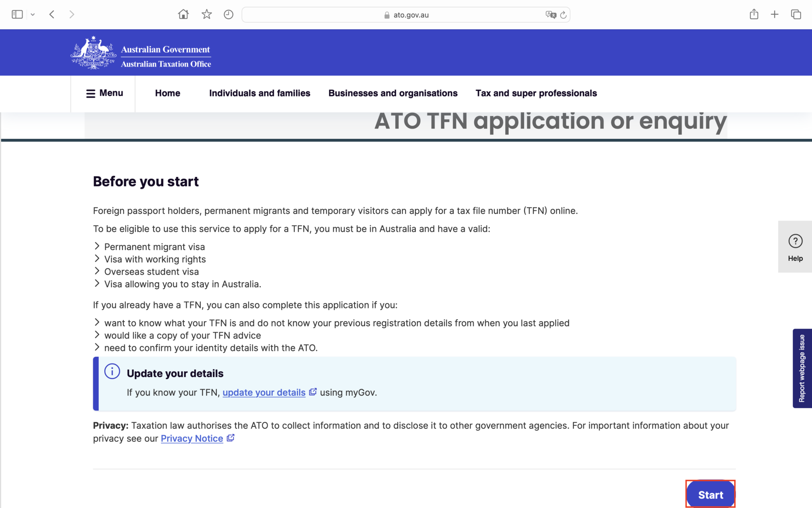This screenshot has width=812, height=508.
Task: Open the sidebar options dropdown arrow
Action: (33, 15)
